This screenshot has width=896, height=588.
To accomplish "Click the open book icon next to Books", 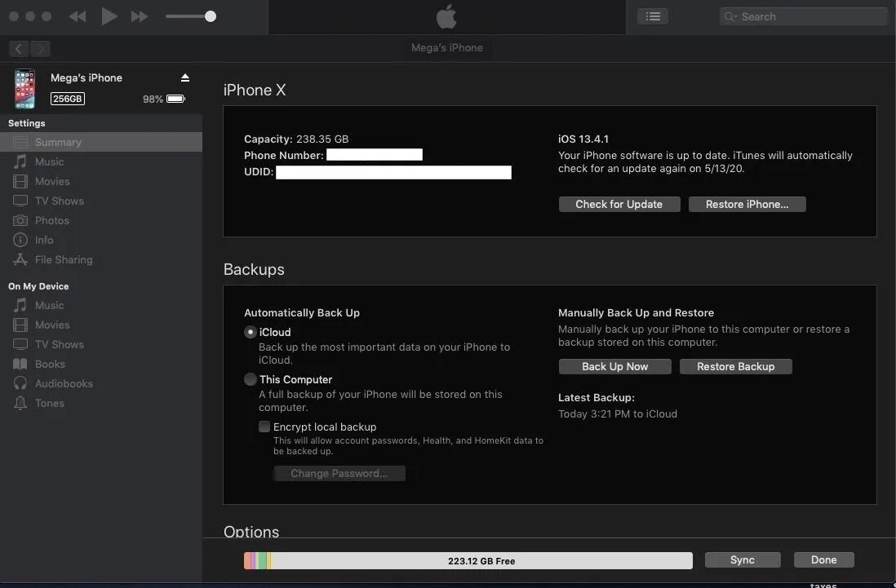I will coord(20,365).
